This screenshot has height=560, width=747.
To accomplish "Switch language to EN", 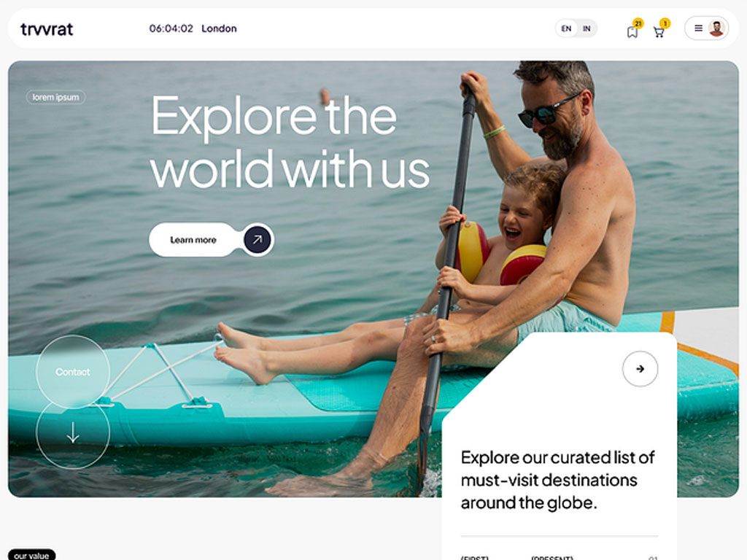I will point(566,28).
